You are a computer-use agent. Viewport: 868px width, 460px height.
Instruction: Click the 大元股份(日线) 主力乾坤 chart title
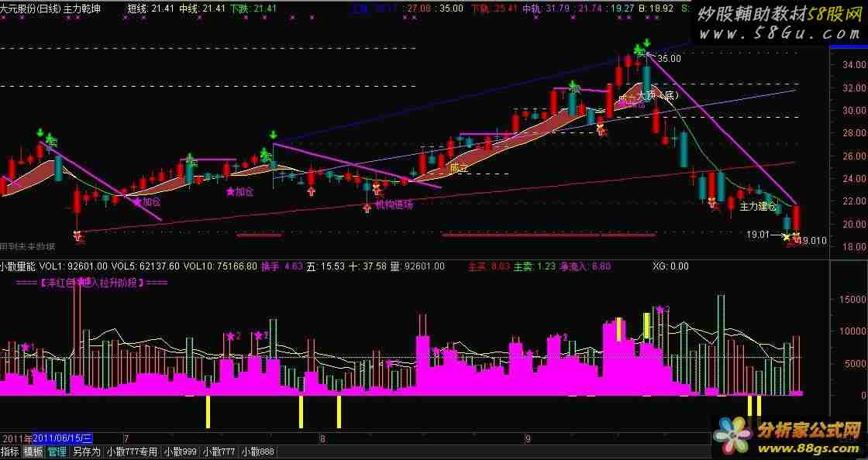pos(50,9)
